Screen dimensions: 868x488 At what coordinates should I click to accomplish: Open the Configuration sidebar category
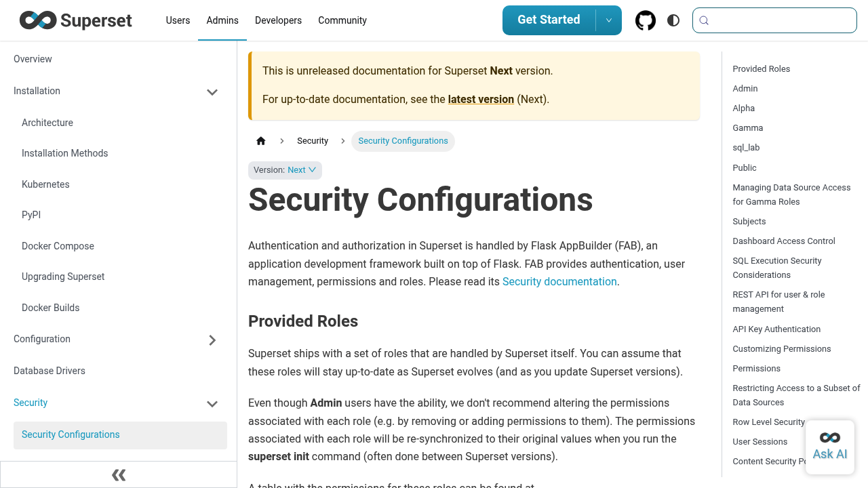(x=42, y=339)
